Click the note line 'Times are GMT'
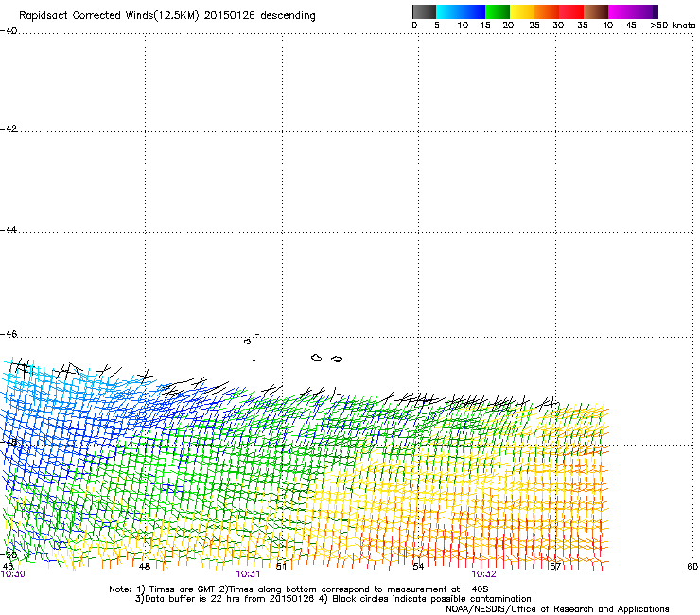 pyautogui.click(x=183, y=589)
